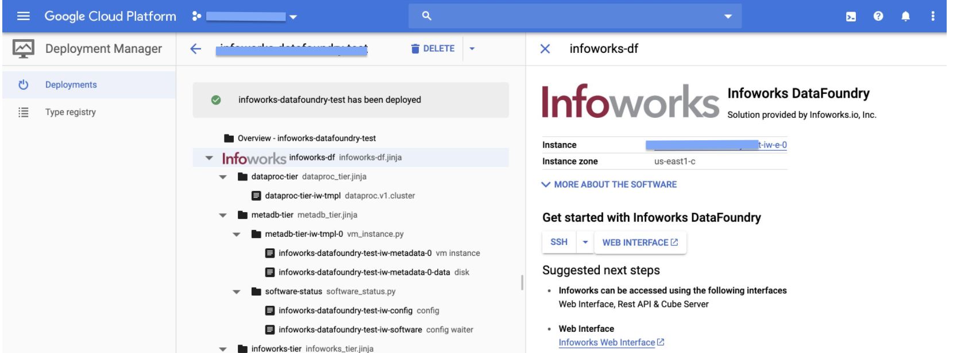Click the iw-config resource icon

(x=270, y=311)
